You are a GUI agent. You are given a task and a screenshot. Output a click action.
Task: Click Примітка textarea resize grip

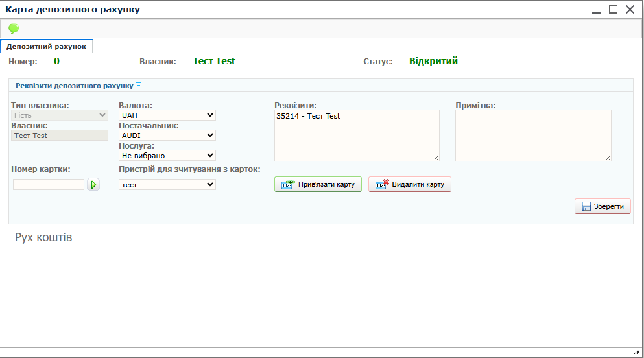pos(608,158)
